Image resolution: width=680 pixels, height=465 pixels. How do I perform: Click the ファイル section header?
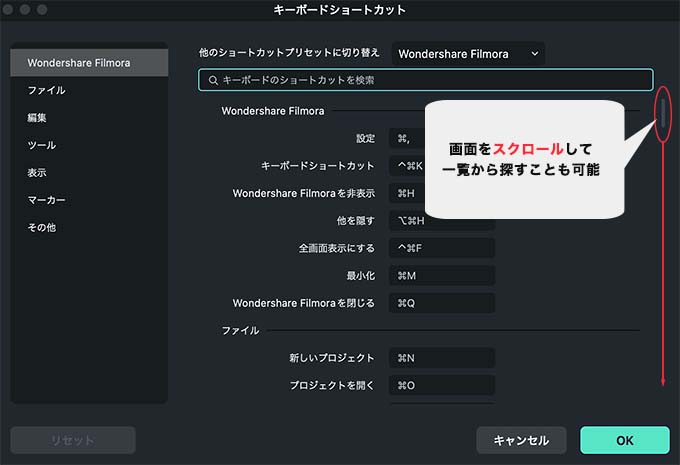[x=240, y=331]
